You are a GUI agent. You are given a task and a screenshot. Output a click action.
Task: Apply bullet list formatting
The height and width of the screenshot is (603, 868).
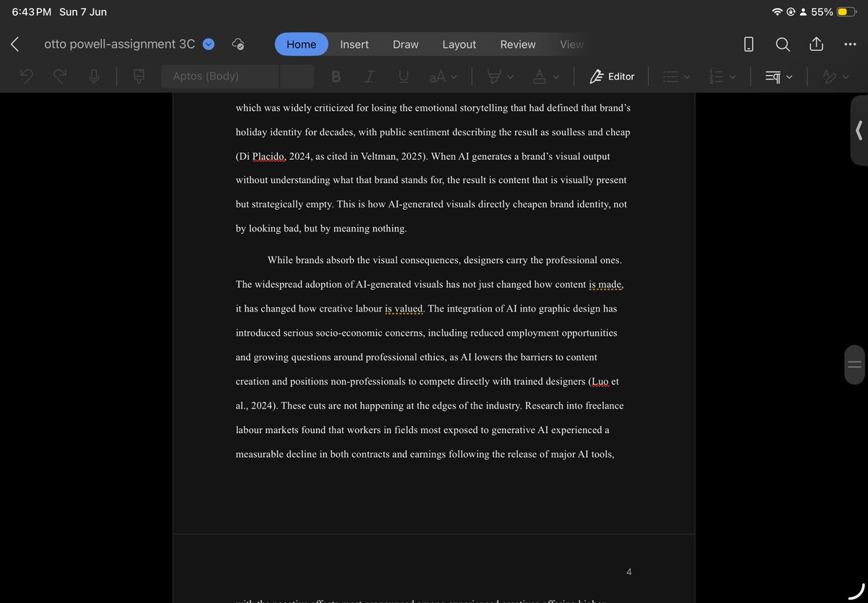671,76
